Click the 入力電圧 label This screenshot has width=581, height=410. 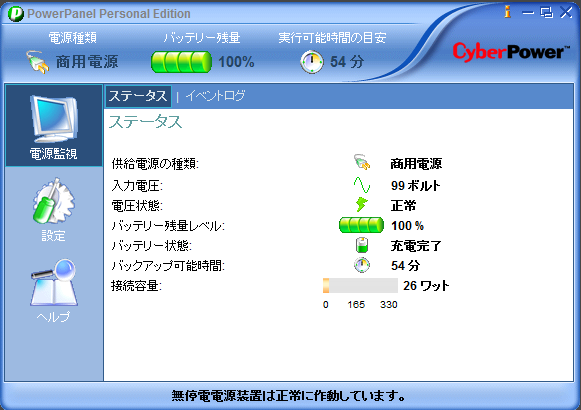(x=137, y=185)
